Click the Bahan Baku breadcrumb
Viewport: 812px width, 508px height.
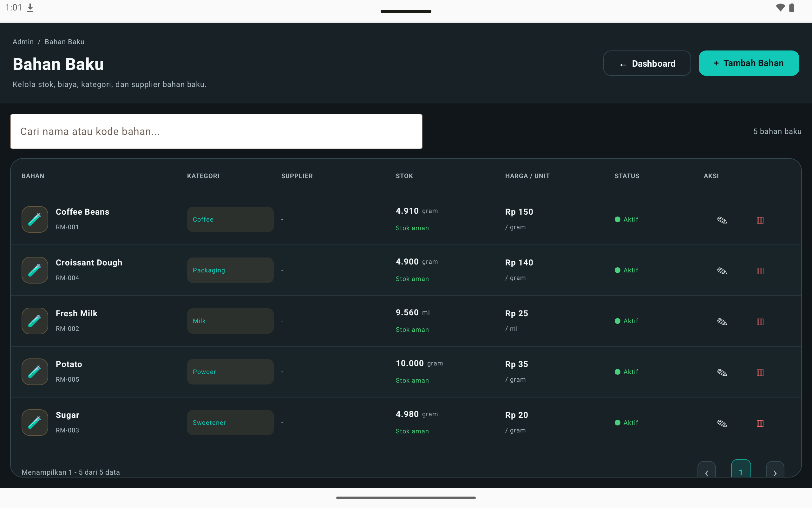pyautogui.click(x=64, y=42)
